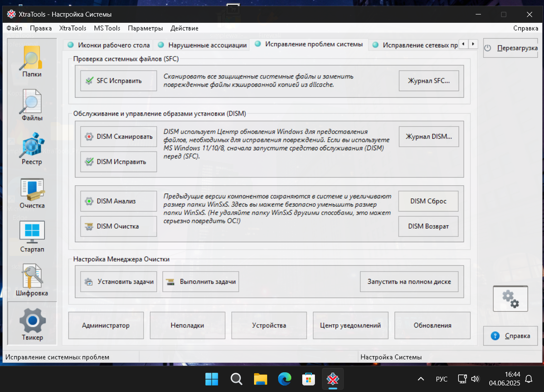The image size is (544, 392).
Task: Open clock showing 16:44
Action: pyautogui.click(x=505, y=378)
